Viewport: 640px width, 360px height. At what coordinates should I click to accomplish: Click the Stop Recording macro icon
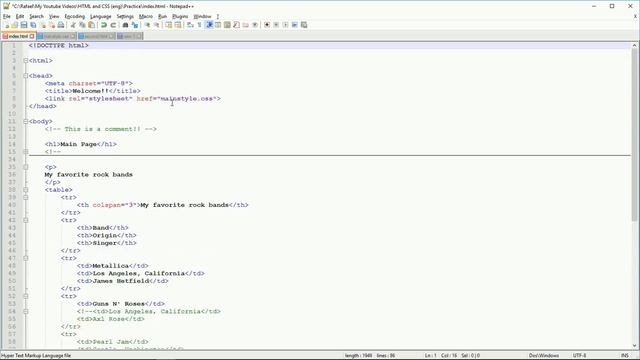click(x=276, y=25)
